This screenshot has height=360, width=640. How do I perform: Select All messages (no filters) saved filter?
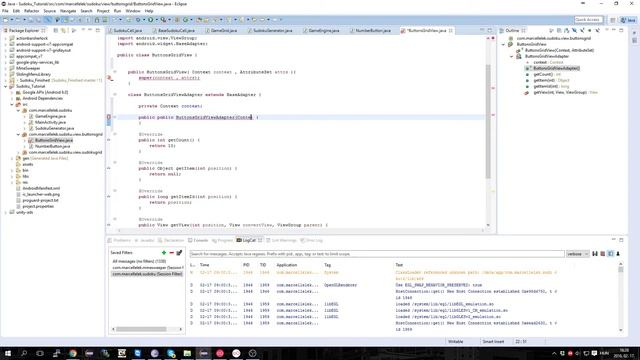click(139, 261)
